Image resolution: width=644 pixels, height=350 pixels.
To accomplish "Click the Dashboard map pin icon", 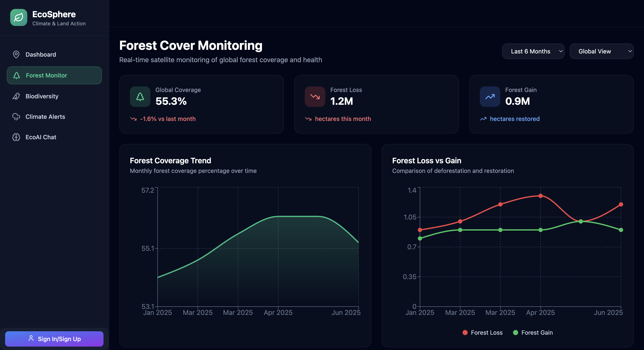I will click(16, 55).
